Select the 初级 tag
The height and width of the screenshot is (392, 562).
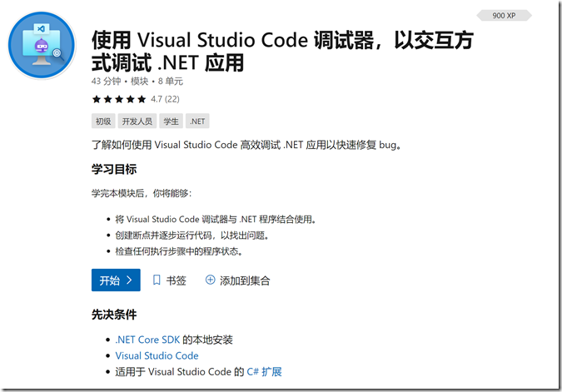point(103,122)
